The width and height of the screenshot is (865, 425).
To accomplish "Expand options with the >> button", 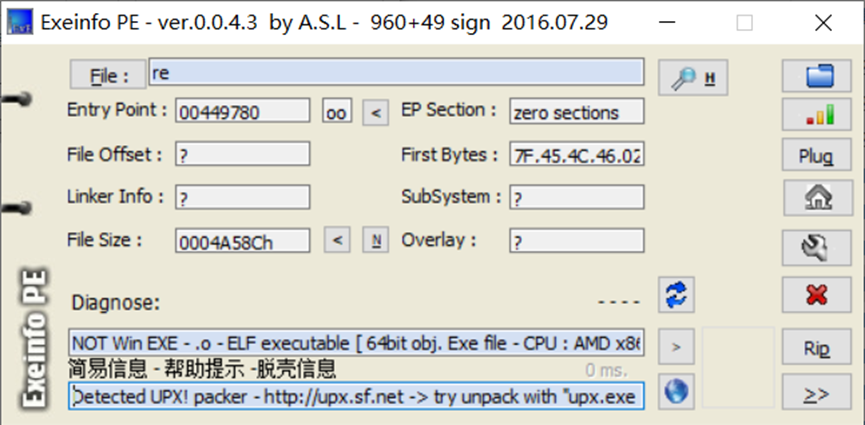I will coord(817,393).
